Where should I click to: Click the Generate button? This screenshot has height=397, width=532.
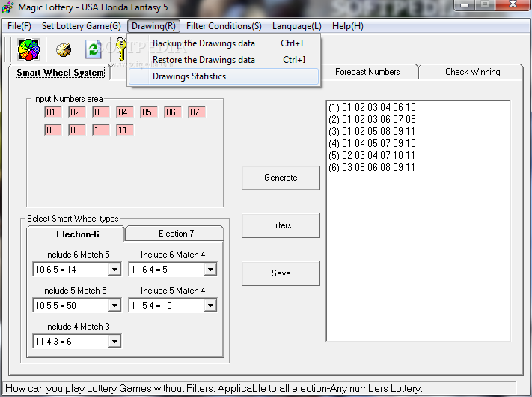(x=281, y=178)
